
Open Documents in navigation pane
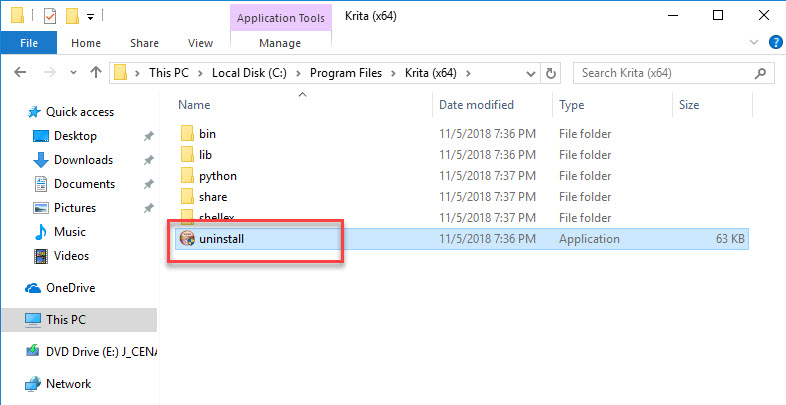coord(84,184)
